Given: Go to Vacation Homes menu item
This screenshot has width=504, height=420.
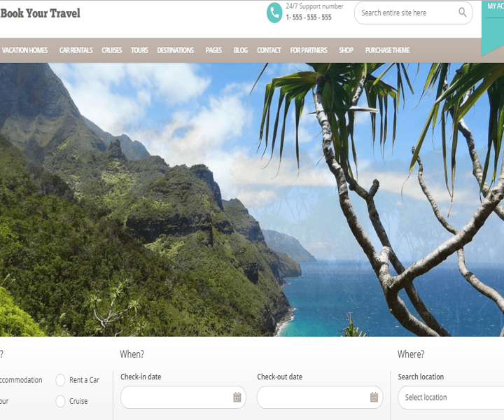Looking at the screenshot, I should click(x=24, y=50).
